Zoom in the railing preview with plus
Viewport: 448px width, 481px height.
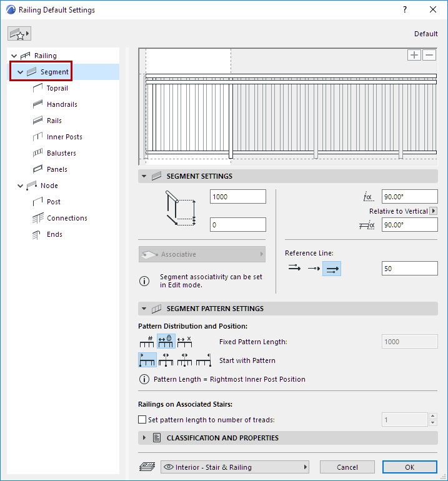[x=414, y=55]
